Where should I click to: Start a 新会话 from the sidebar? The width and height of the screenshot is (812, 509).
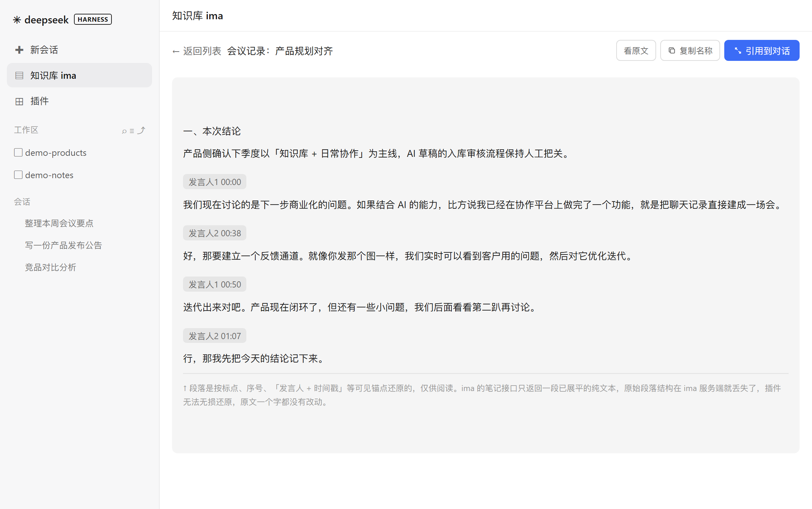(x=79, y=50)
